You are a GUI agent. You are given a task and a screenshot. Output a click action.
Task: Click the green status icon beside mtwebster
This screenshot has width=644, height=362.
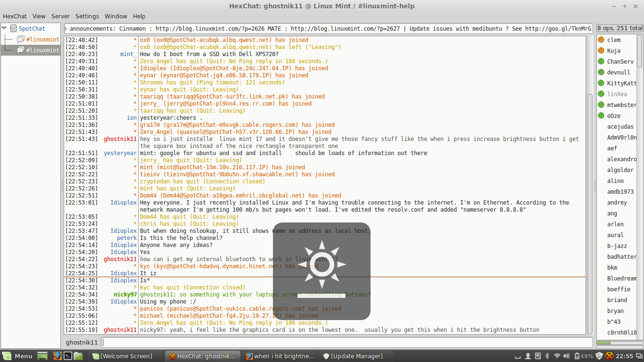[x=601, y=105]
